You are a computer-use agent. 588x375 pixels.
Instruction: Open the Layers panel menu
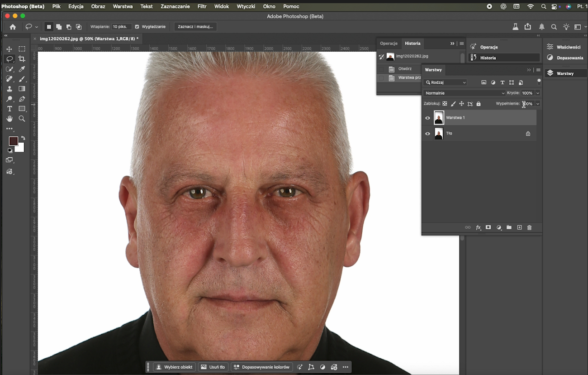pos(538,70)
